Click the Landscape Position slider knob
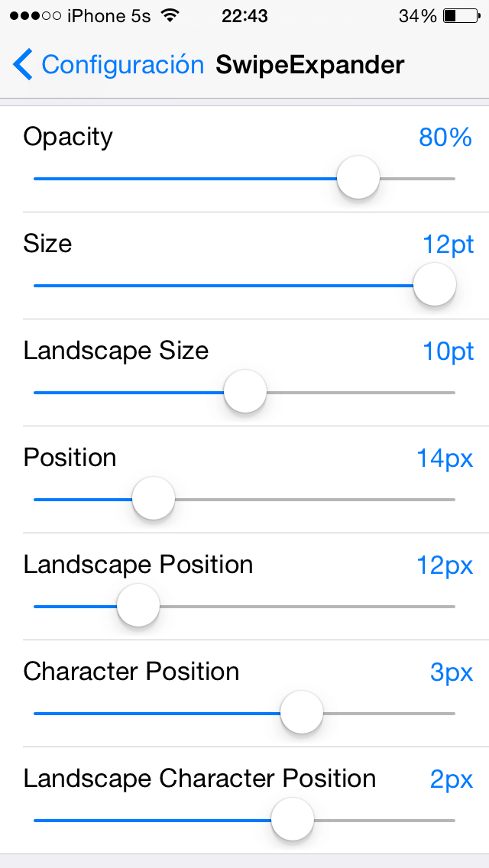Viewport: 489px width, 868px height. [x=138, y=606]
